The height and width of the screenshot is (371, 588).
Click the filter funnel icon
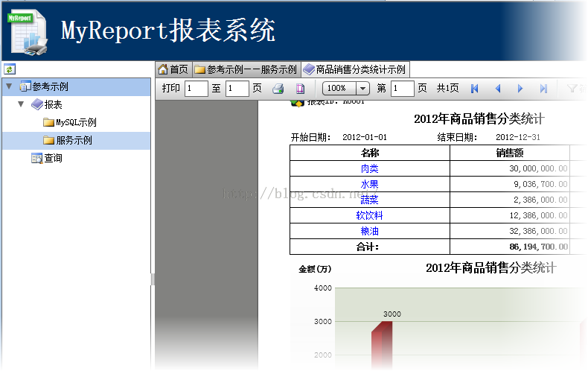572,89
